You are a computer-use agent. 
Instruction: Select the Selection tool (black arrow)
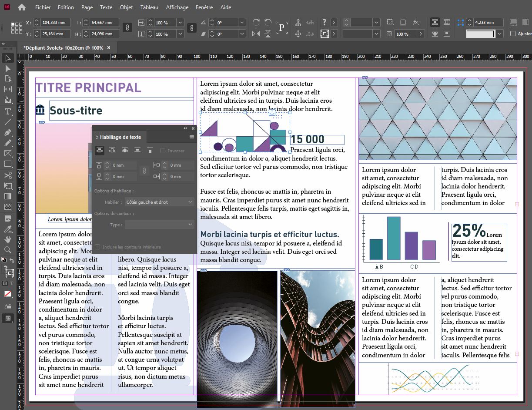tap(8, 58)
